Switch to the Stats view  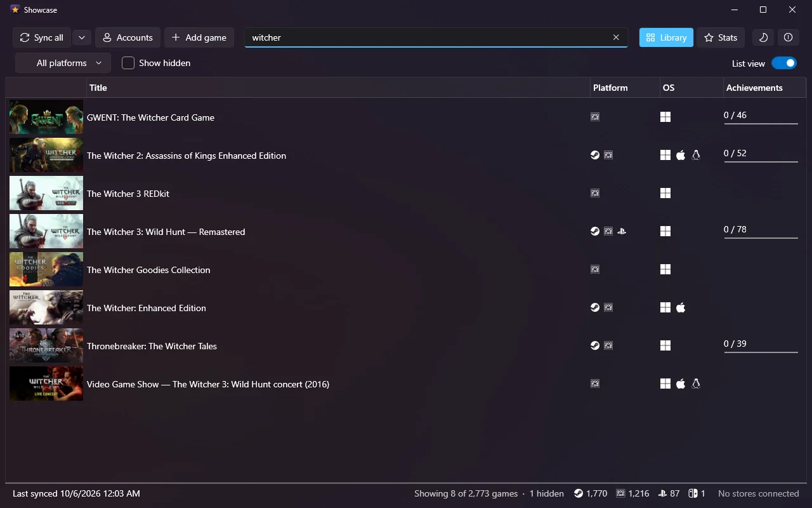[721, 37]
